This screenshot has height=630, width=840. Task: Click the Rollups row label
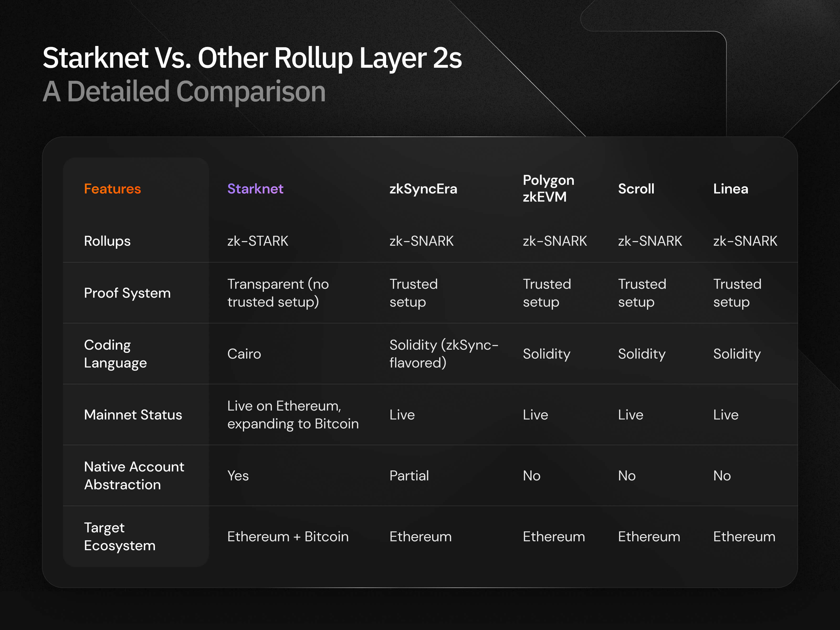(x=107, y=241)
